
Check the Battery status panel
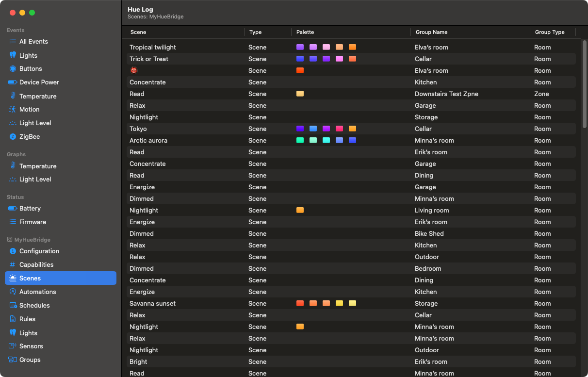[30, 209]
